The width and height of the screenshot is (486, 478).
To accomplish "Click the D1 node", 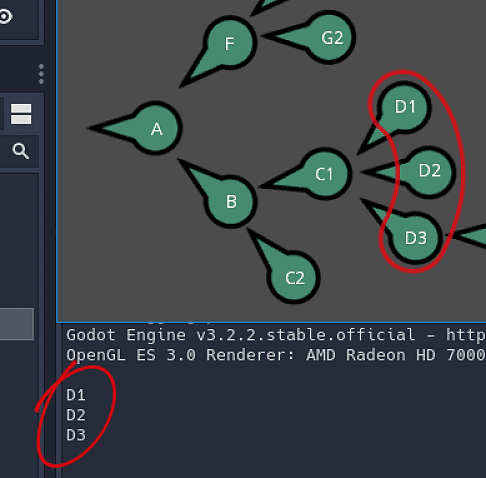I will (404, 107).
